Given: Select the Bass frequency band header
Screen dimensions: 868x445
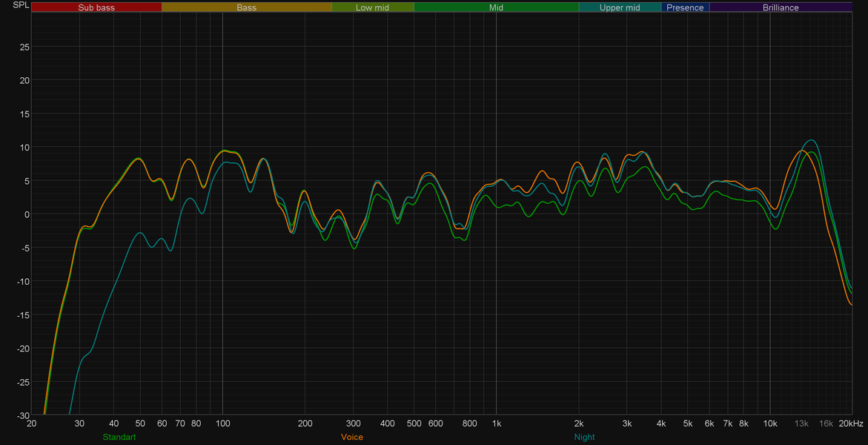Looking at the screenshot, I should (x=246, y=7).
